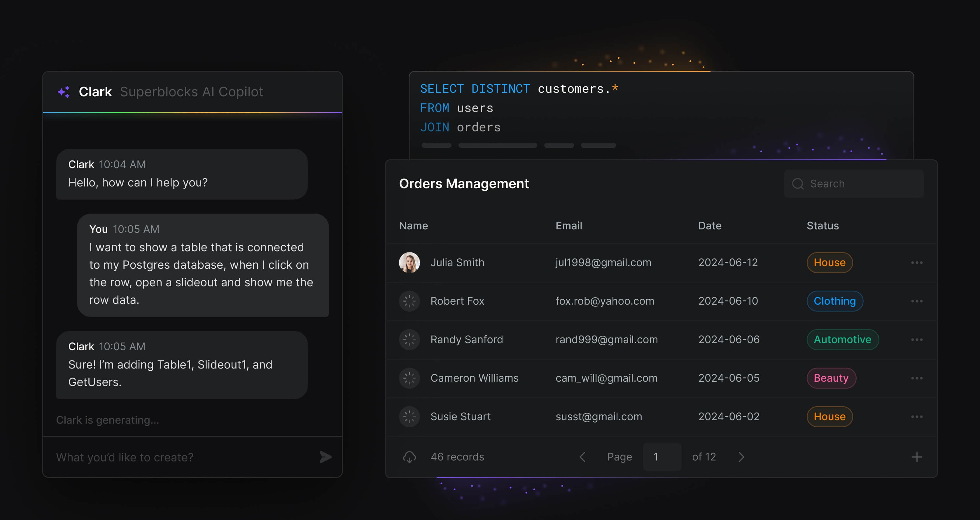Click the 'What you'd like to create?' prompt box

(x=192, y=457)
